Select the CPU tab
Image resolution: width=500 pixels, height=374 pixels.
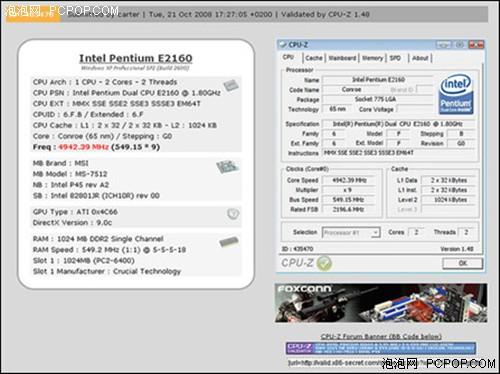[x=289, y=57]
